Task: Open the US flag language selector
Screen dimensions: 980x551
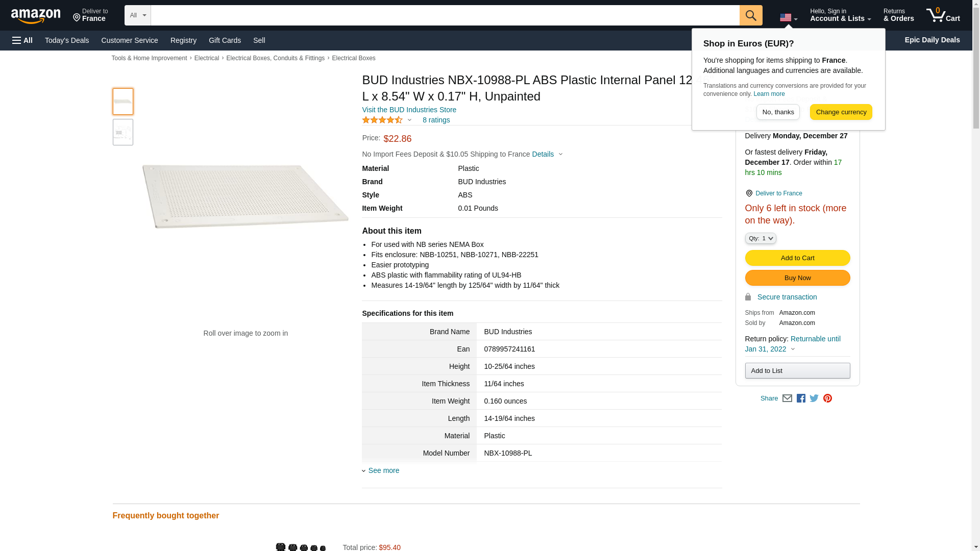Action: (788, 18)
